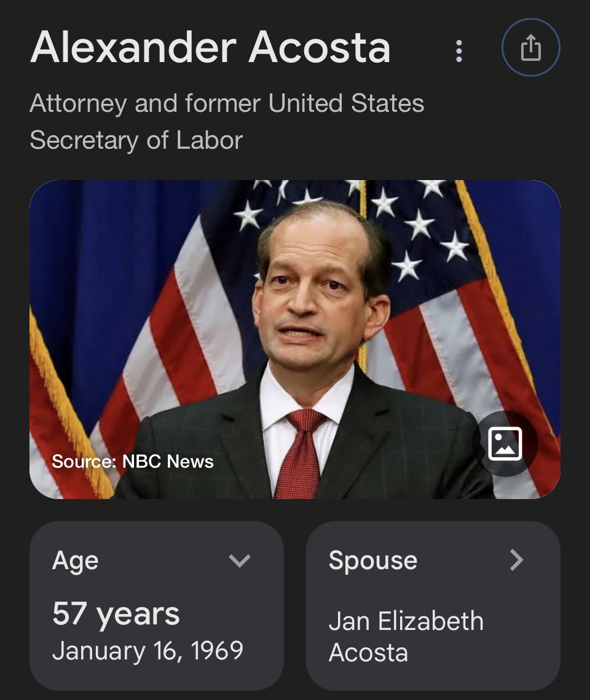Open the Jan Elizabeth Acosta link
The width and height of the screenshot is (590, 700).
coord(406,636)
